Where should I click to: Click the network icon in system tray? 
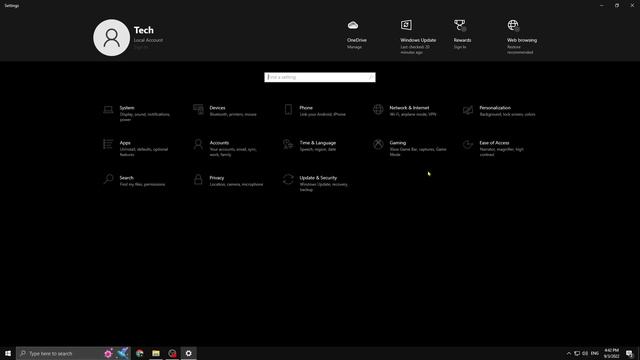point(577,353)
